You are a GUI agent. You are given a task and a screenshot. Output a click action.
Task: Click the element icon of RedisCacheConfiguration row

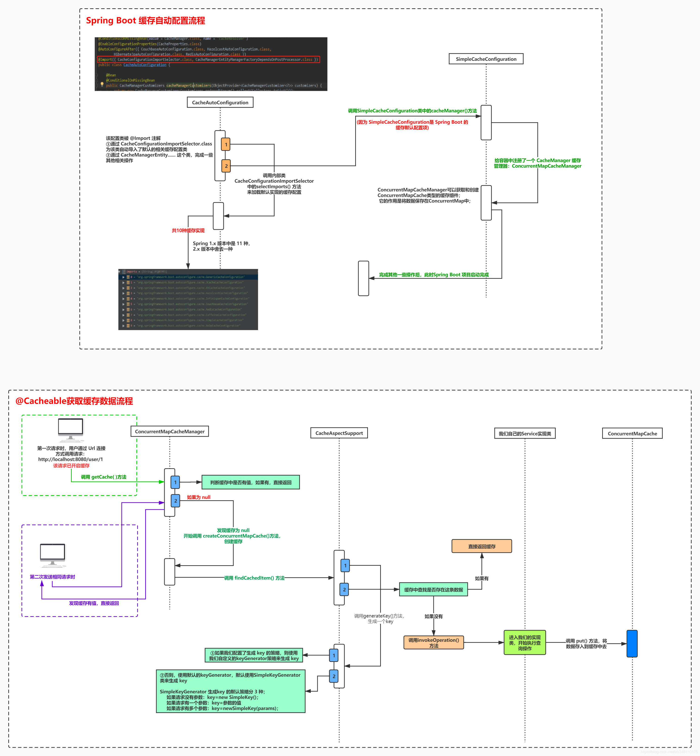coord(128,309)
